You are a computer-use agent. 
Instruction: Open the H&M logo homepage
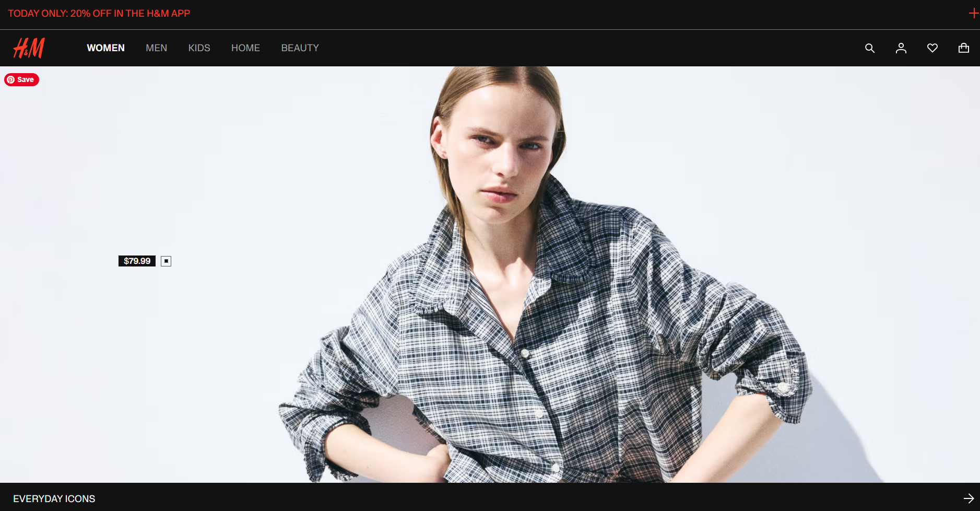(29, 48)
